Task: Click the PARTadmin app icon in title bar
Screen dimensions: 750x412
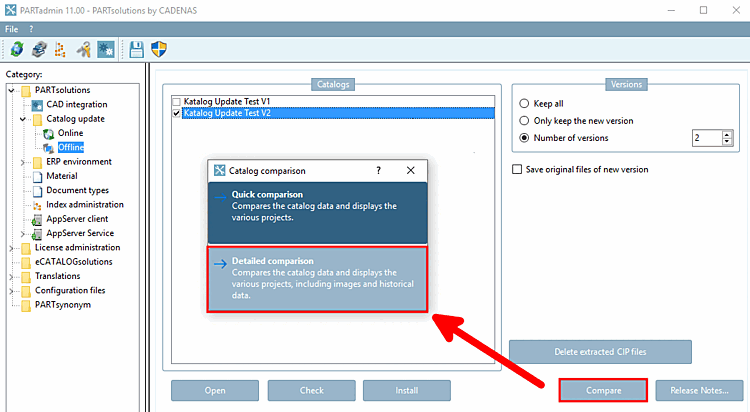Action: [10, 10]
